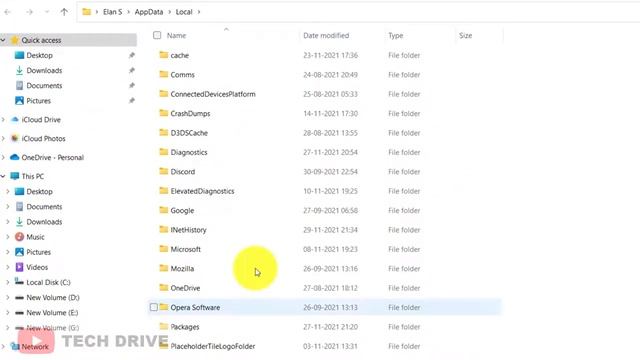Sort by Type column header
The image size is (640, 360).
[396, 36]
